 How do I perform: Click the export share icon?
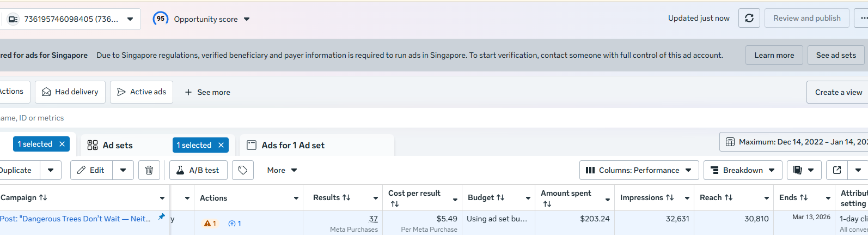click(x=837, y=170)
